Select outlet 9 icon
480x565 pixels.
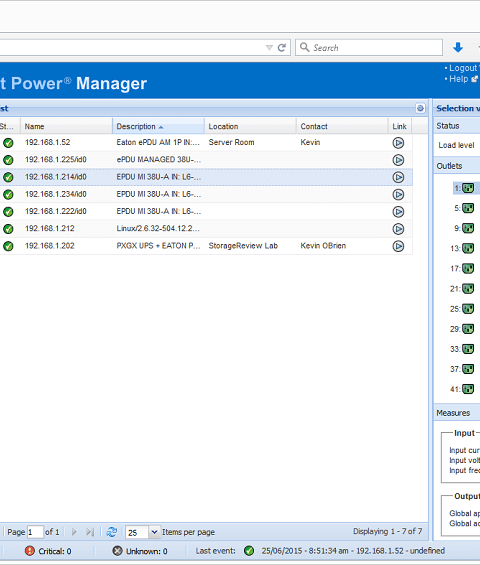(468, 228)
